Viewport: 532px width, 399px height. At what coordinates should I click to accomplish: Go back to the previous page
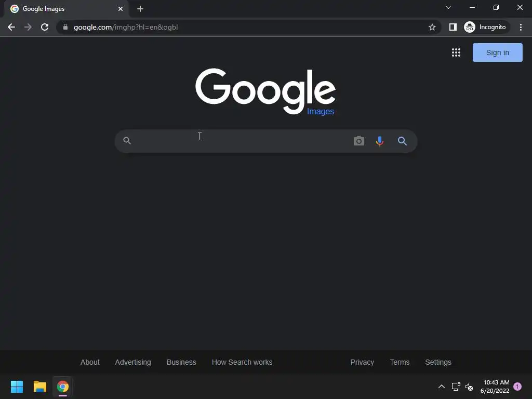(x=11, y=27)
